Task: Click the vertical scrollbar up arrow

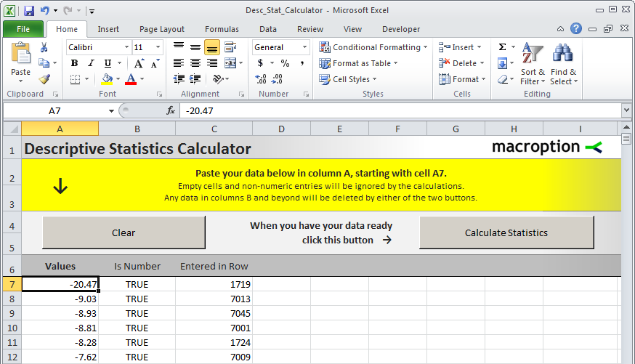Action: pos(626,127)
